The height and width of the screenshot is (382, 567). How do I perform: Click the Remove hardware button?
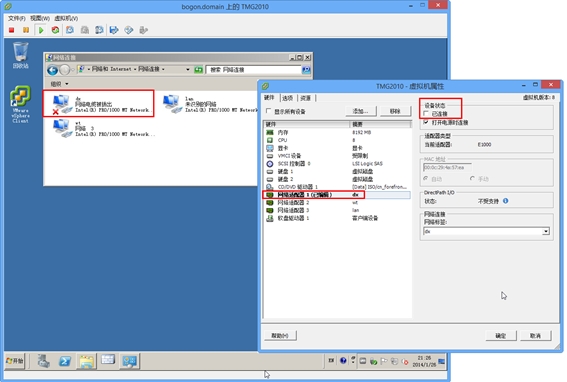(395, 111)
